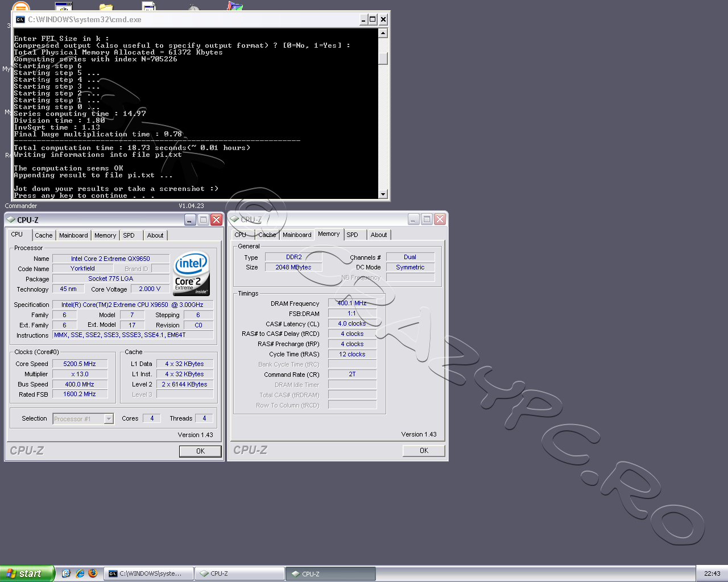Click the DC Mode value 'Symmetric'
This screenshot has width=728, height=582.
[x=410, y=267]
